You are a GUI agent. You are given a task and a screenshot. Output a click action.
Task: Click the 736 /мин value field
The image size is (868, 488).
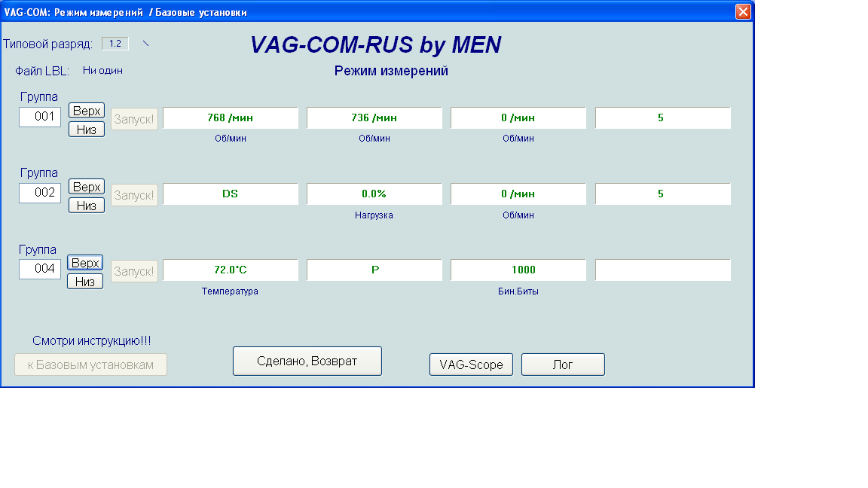point(374,118)
